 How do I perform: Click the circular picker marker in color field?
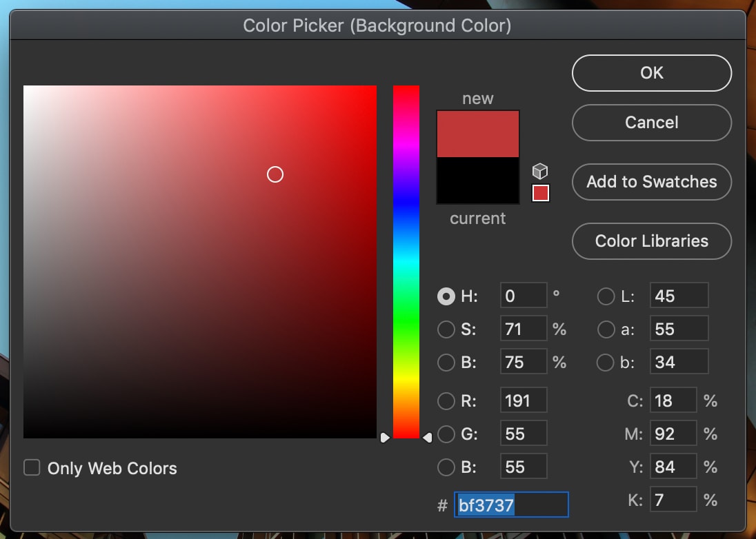pyautogui.click(x=275, y=174)
